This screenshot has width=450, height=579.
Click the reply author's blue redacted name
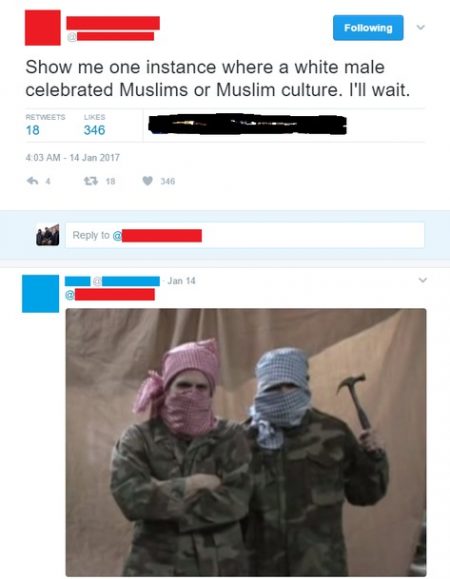coord(77,281)
